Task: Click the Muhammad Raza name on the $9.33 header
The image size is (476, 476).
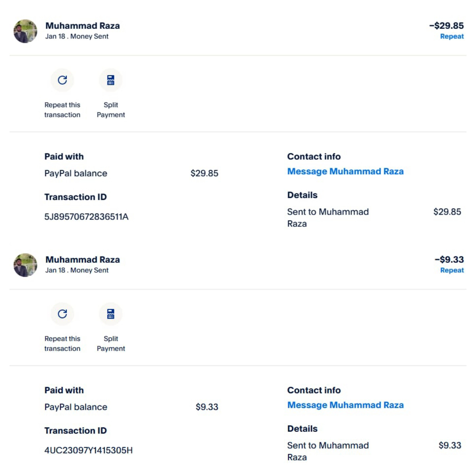Action: click(x=83, y=260)
